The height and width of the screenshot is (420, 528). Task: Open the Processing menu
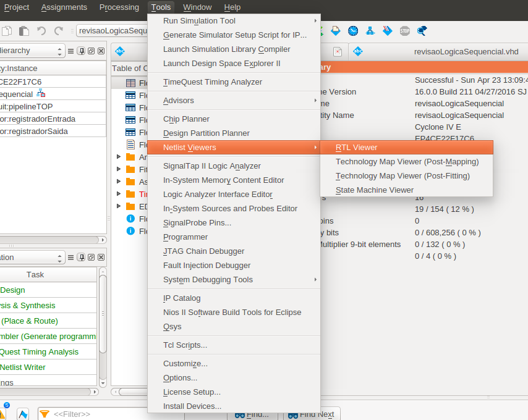tap(119, 7)
